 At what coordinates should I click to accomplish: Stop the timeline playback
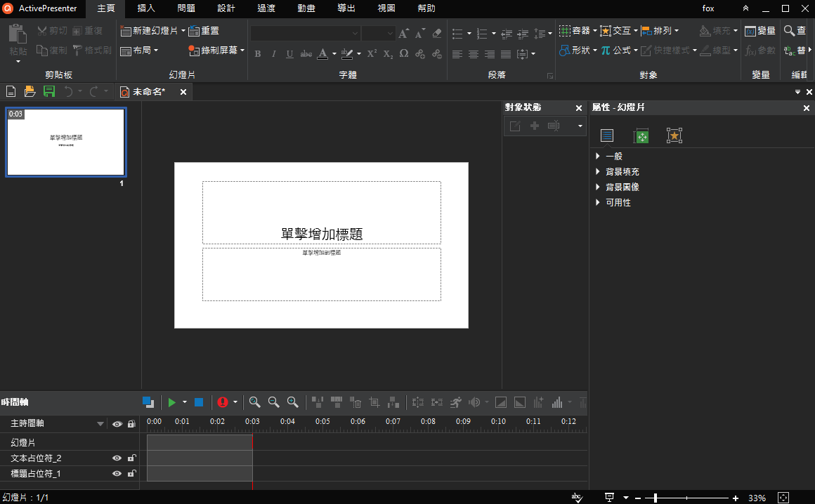tap(199, 402)
